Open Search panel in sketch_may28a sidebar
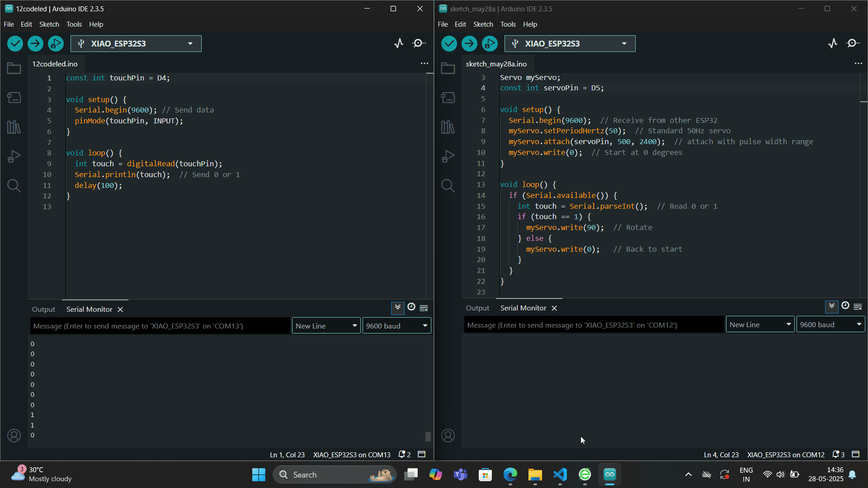Viewport: 868px width, 488px height. (x=448, y=186)
